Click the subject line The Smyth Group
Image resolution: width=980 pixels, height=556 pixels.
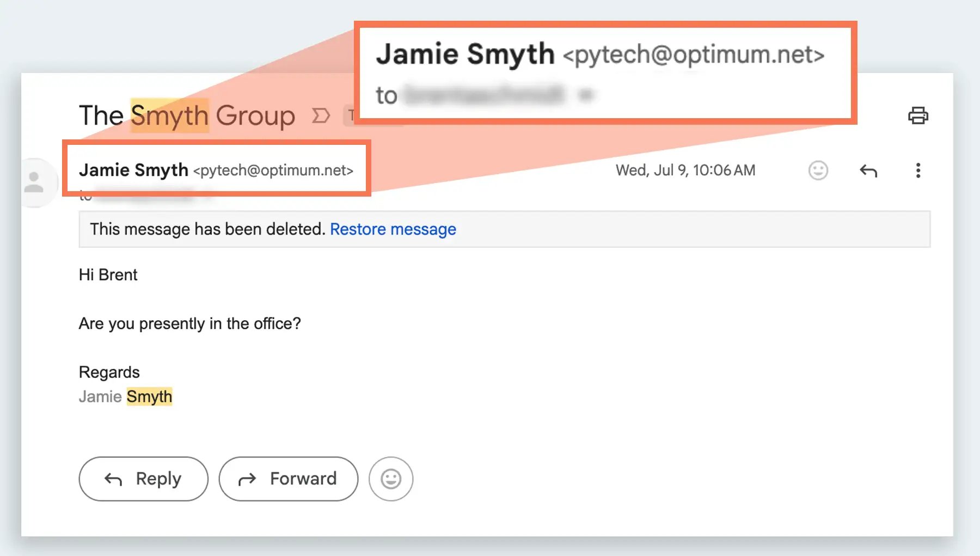point(187,115)
